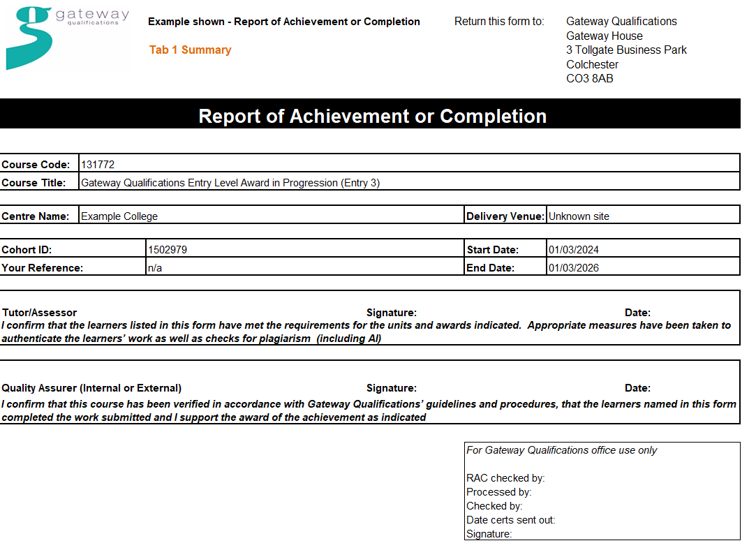Click the 'Checked by:' line in office box
Viewport: 756px width, 557px height.
pyautogui.click(x=494, y=506)
